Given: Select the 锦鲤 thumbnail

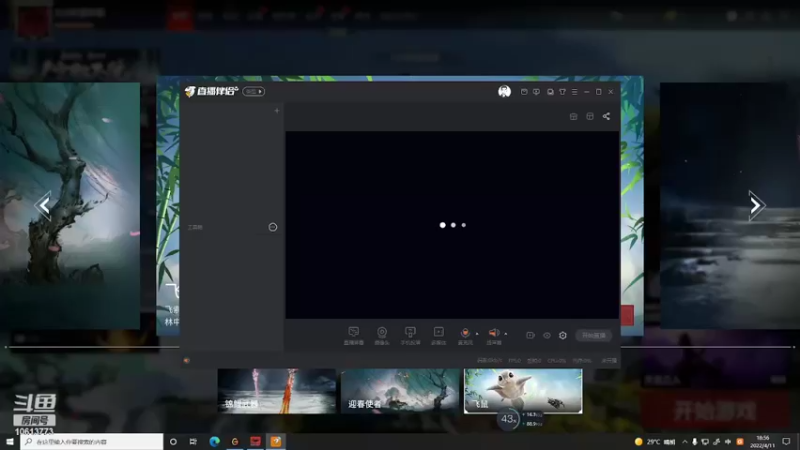Looking at the screenshot, I should pyautogui.click(x=277, y=391).
